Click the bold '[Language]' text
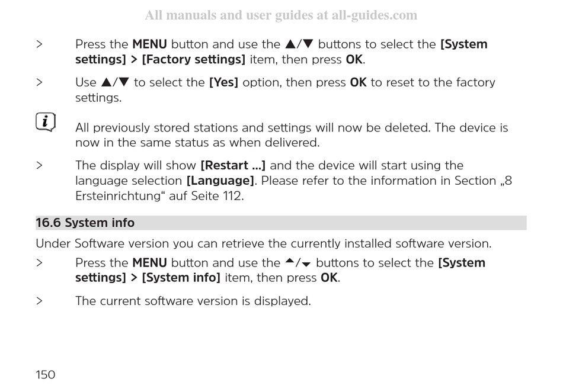Viewport: 563px width, 392px height. click(x=220, y=181)
